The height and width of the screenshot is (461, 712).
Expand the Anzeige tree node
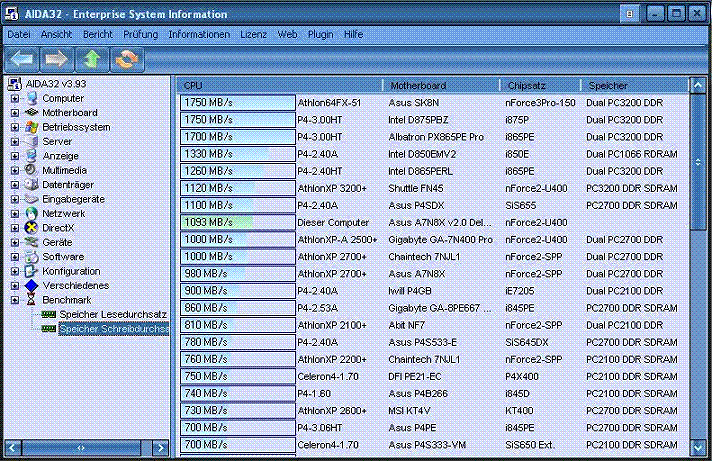click(15, 156)
